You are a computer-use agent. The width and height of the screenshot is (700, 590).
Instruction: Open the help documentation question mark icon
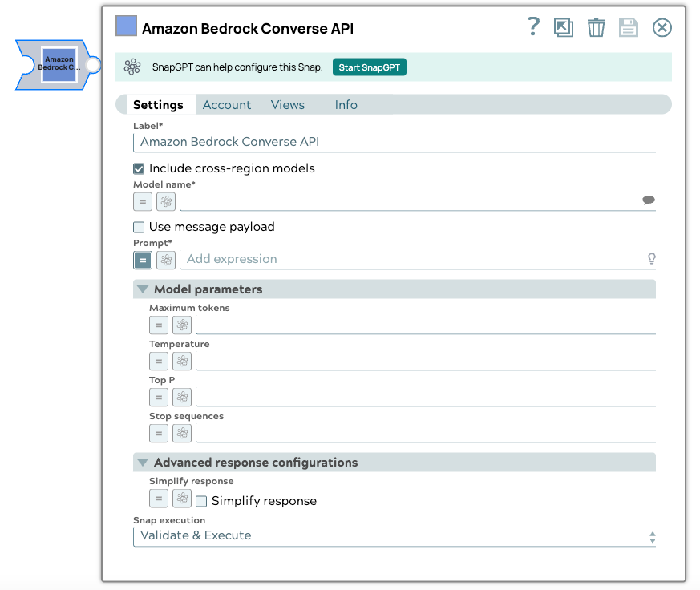click(x=533, y=26)
